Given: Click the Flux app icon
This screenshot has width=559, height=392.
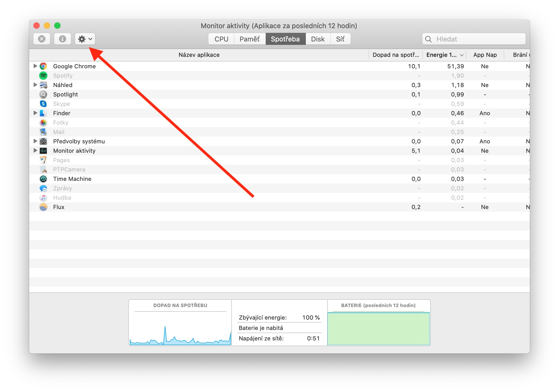Looking at the screenshot, I should tap(43, 207).
